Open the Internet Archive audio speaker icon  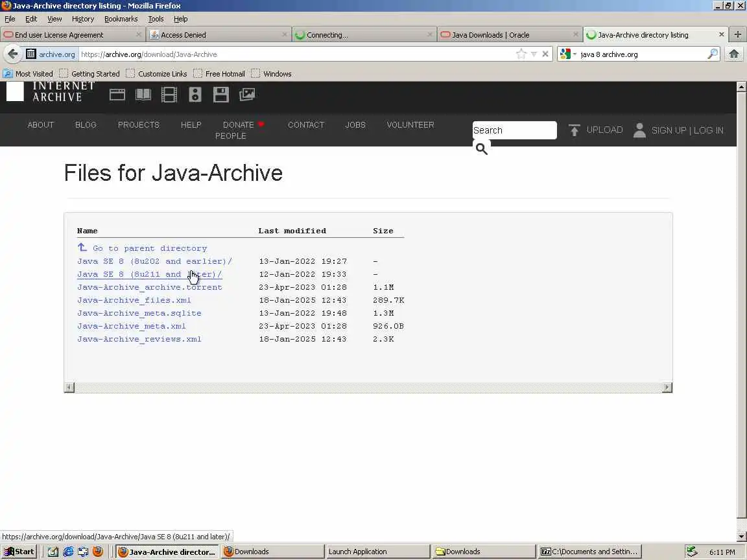pos(195,95)
